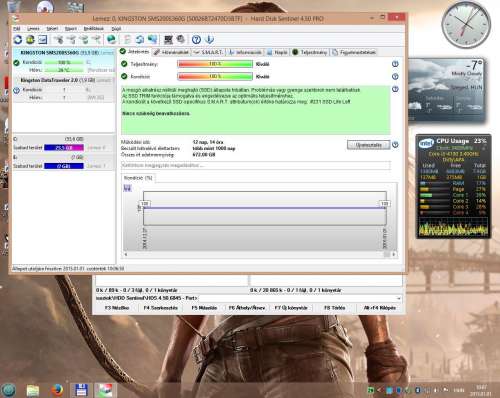Image resolution: width=500 pixels, height=398 pixels.
Task: Launch Firefox from the taskbar
Action: (57, 390)
